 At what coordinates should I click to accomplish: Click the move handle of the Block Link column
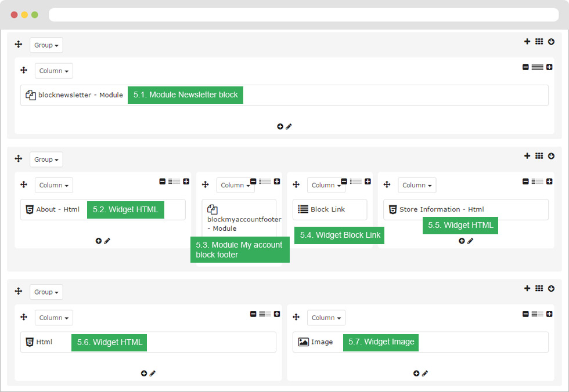click(x=296, y=184)
